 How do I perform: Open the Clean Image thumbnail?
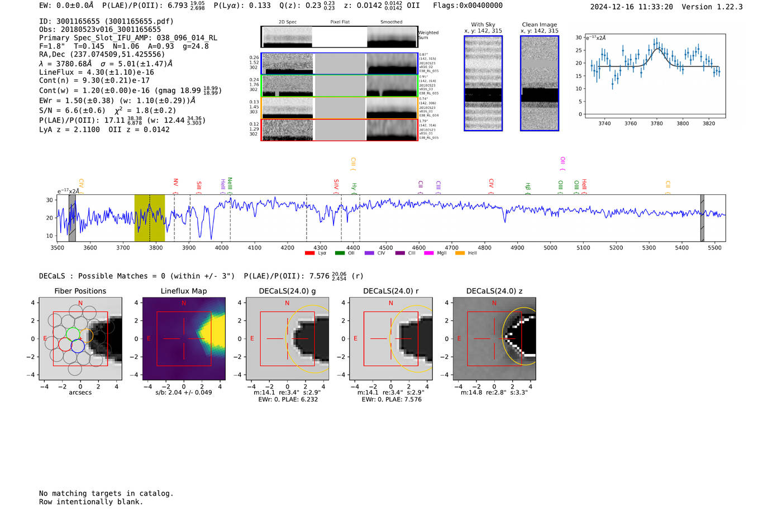click(540, 83)
